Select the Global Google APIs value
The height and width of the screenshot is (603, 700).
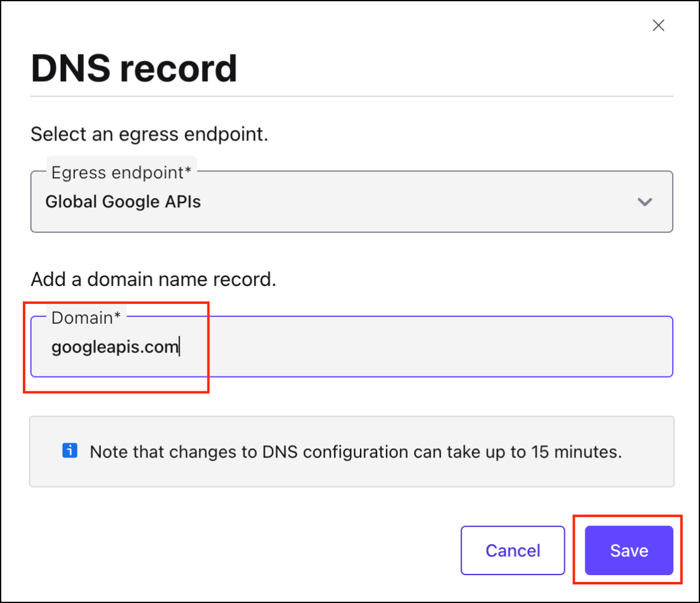(x=123, y=202)
